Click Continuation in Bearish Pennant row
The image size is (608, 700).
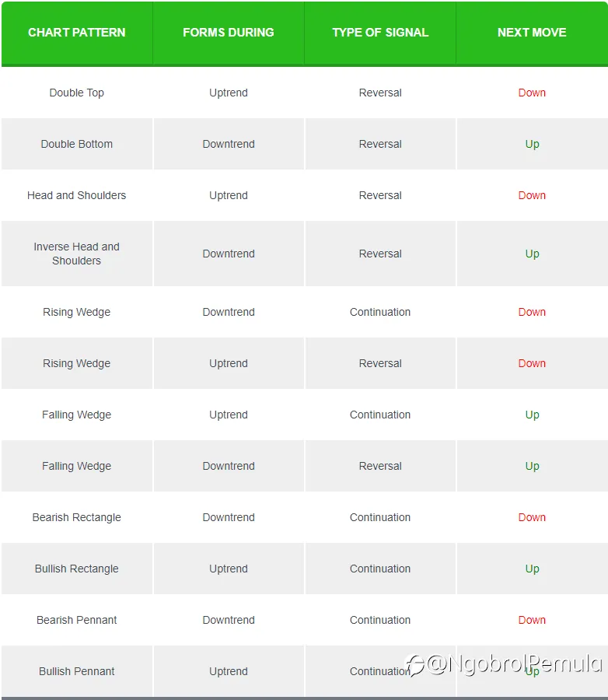point(380,620)
